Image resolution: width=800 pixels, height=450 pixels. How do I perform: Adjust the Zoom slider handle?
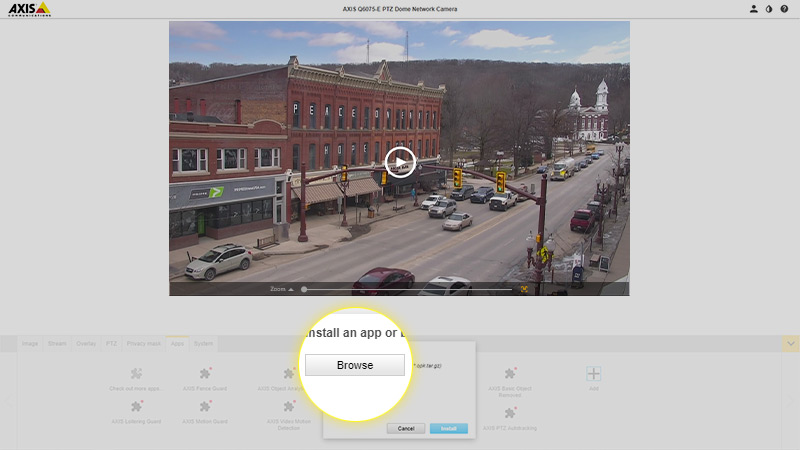[304, 289]
